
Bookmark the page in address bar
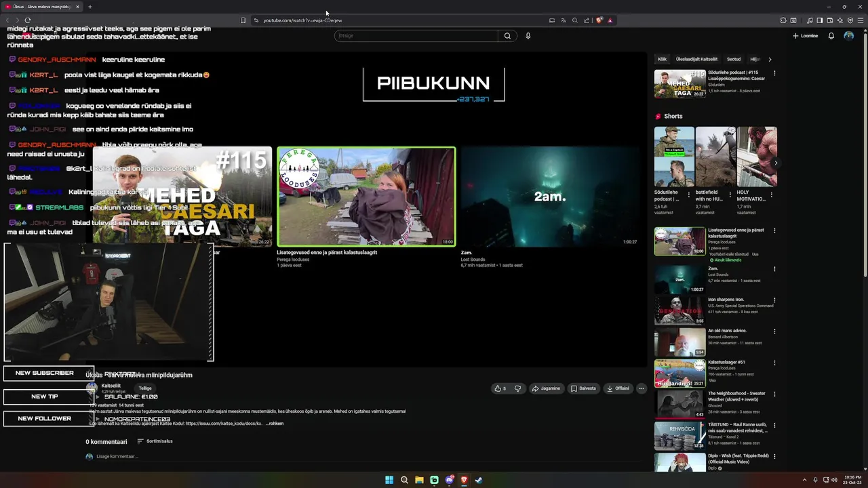pyautogui.click(x=243, y=20)
